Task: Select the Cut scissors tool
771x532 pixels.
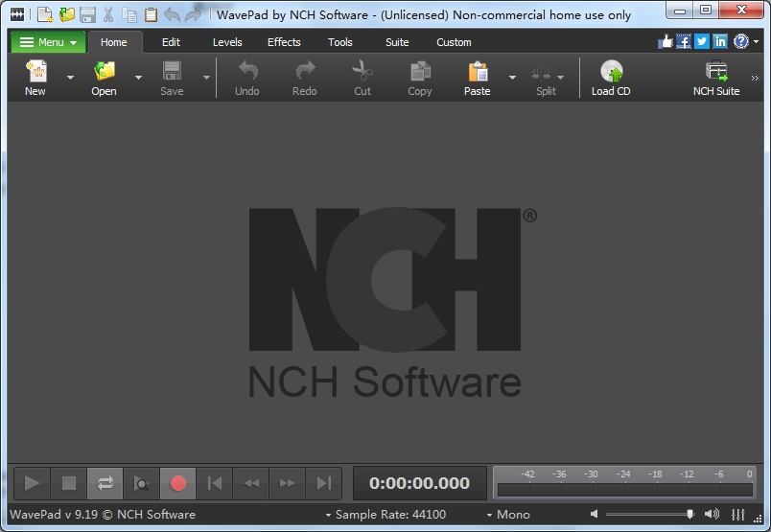Action: click(x=362, y=71)
